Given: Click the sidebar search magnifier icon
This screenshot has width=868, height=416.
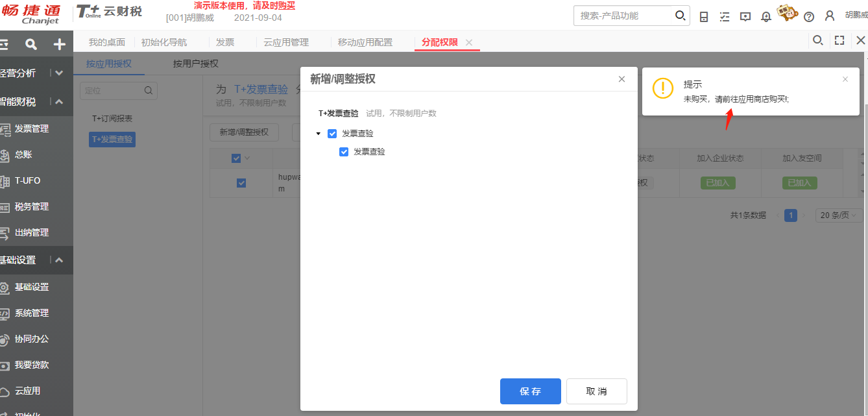Looking at the screenshot, I should (x=30, y=44).
